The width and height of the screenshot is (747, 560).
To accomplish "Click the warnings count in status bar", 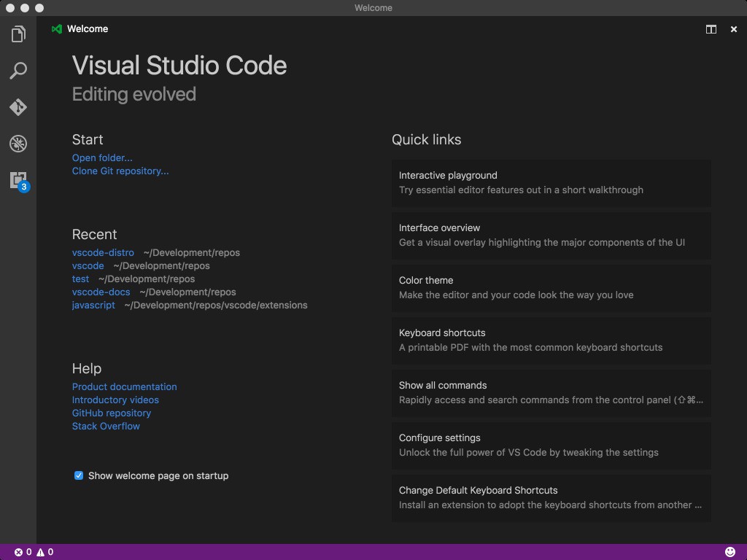I will [x=45, y=552].
